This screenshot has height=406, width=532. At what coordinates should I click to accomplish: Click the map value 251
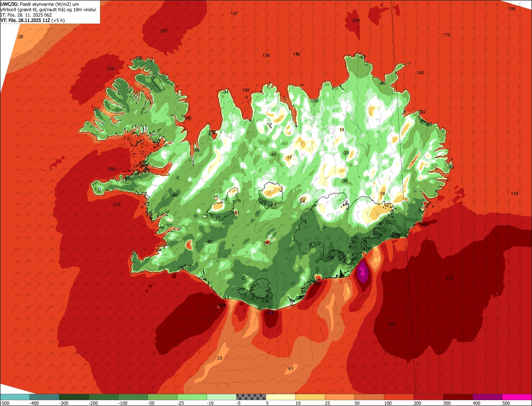click(164, 31)
